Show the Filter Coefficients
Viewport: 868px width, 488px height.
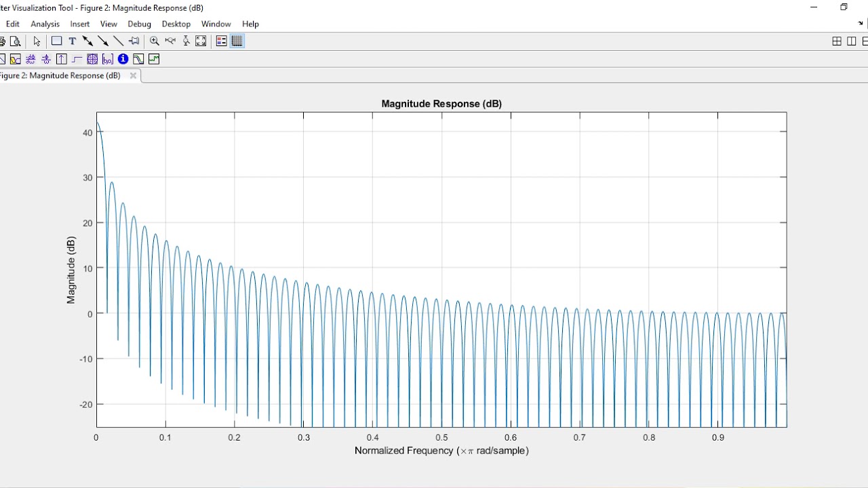tap(108, 59)
